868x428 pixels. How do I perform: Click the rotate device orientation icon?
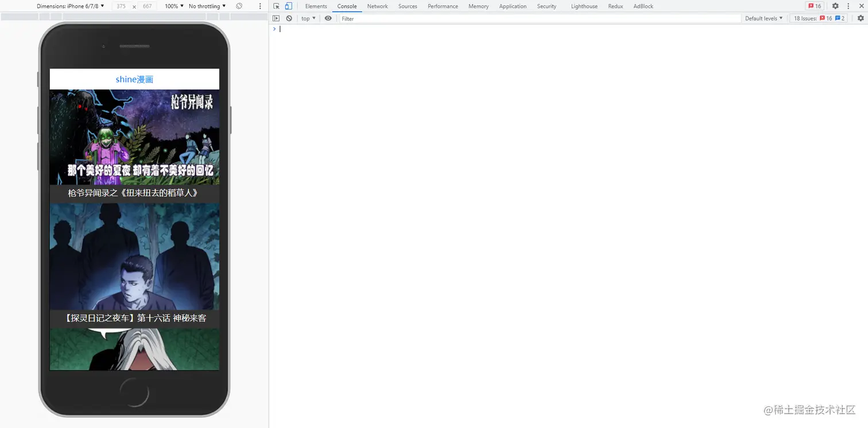pyautogui.click(x=239, y=6)
